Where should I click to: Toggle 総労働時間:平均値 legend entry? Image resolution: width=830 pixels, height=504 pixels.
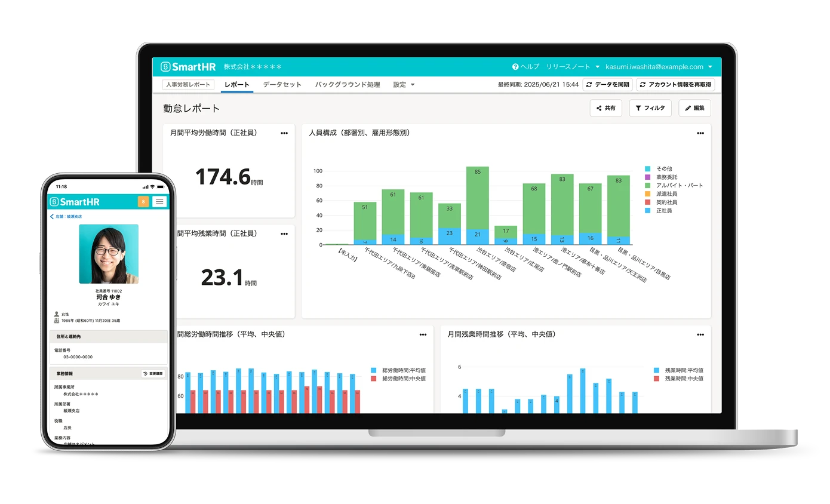pos(398,370)
